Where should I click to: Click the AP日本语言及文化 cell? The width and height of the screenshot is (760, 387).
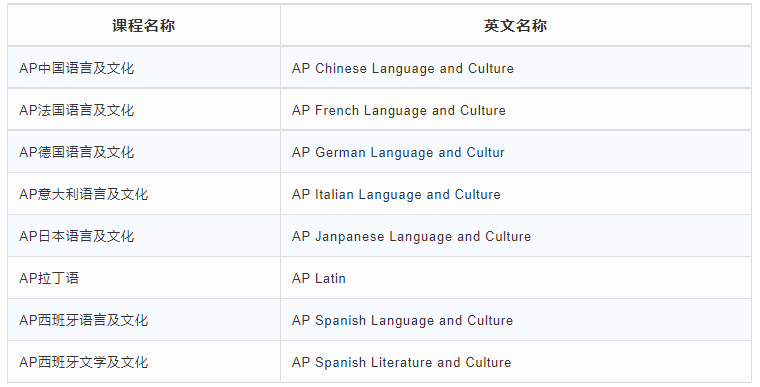click(x=143, y=236)
